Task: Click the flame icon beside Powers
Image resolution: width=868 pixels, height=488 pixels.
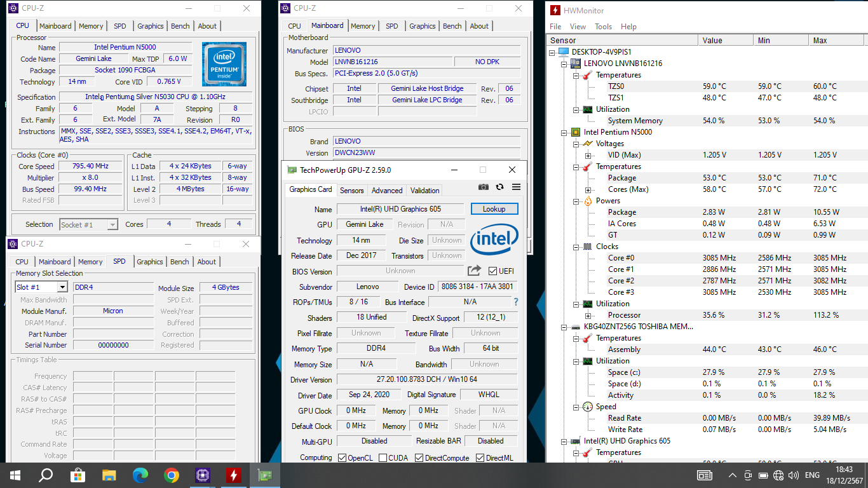Action: point(587,201)
